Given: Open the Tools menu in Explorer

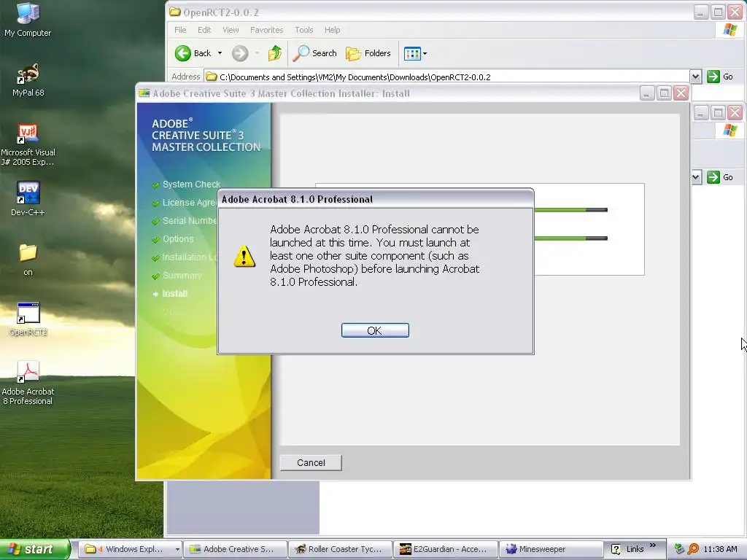Looking at the screenshot, I should point(304,30).
